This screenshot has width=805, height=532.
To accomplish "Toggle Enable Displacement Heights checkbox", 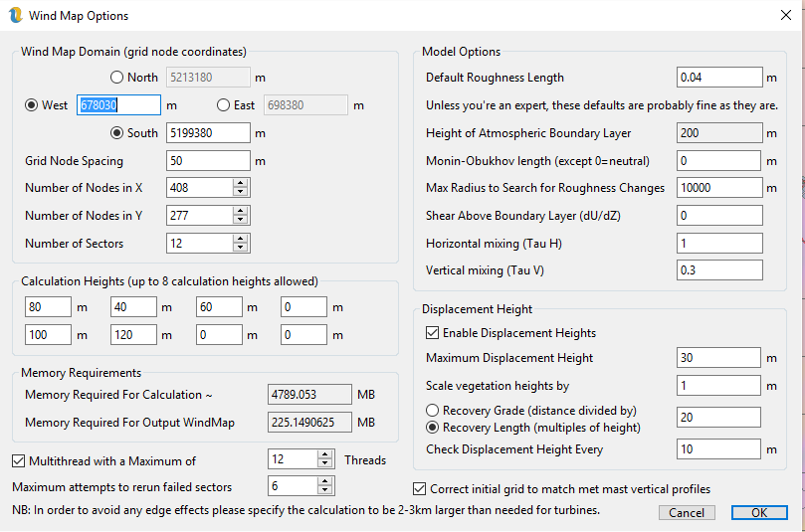I will pyautogui.click(x=432, y=333).
